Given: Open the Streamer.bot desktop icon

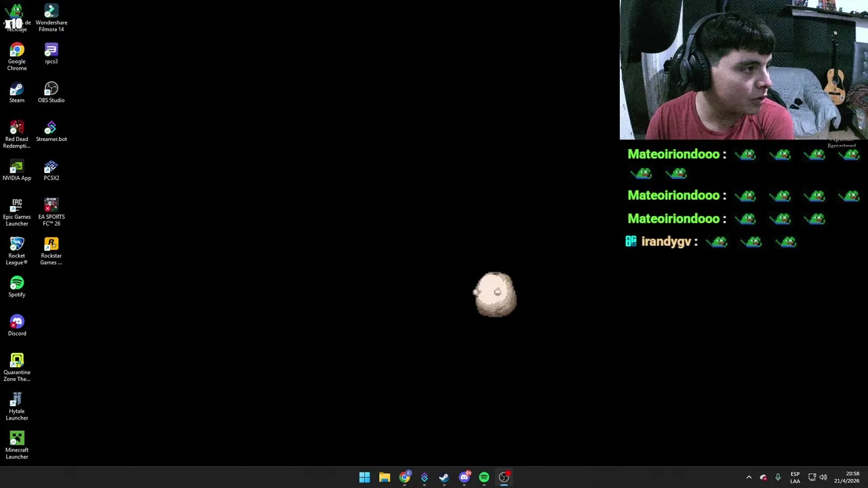Looking at the screenshot, I should click(51, 131).
